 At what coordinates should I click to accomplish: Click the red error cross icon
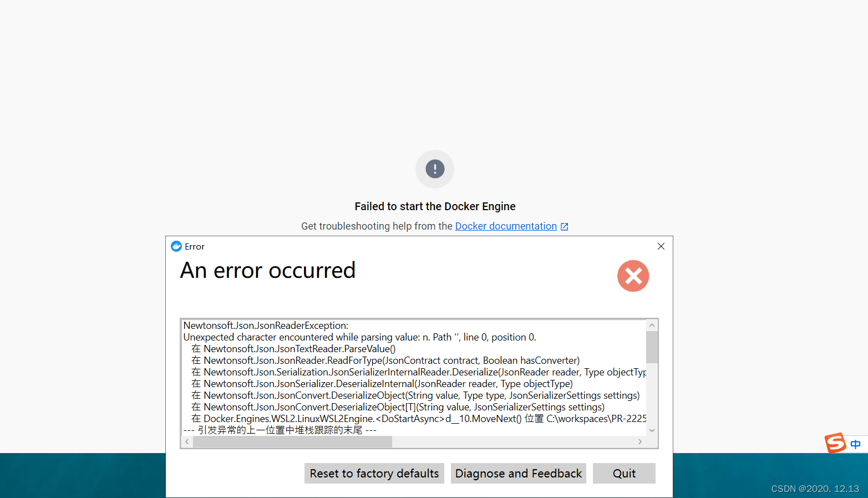633,276
